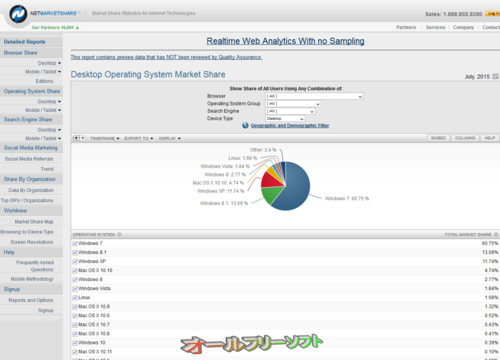This screenshot has height=360, width=500.
Task: Click the Log In button
Action: point(493,13)
